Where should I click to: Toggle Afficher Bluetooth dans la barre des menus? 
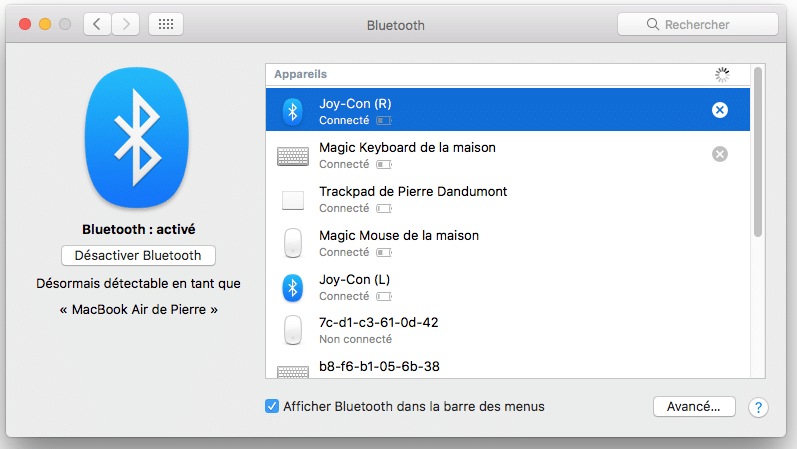pyautogui.click(x=272, y=406)
